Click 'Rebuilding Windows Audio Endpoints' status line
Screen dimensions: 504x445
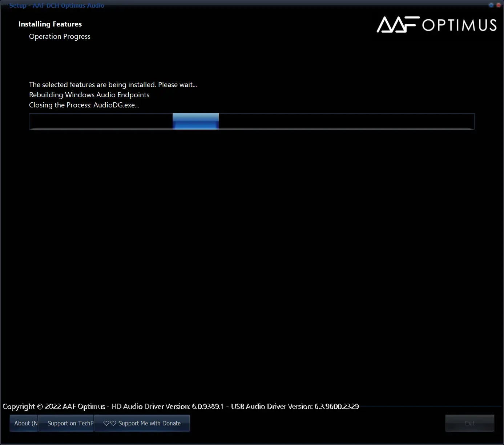[x=89, y=95]
